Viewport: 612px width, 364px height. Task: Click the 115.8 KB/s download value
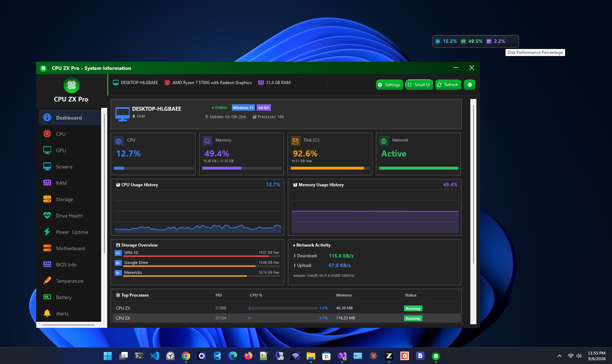coord(341,256)
